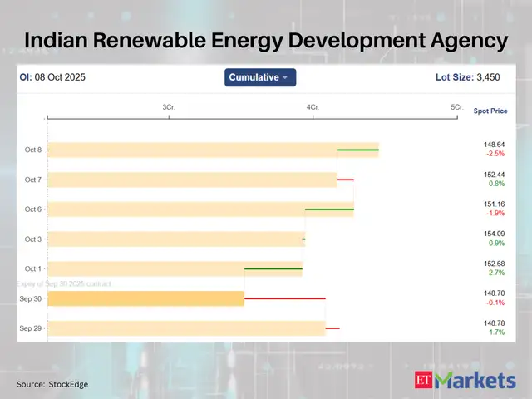This screenshot has height=399, width=532.
Task: Click the 5Cr. axis tick label
Action: 456,107
